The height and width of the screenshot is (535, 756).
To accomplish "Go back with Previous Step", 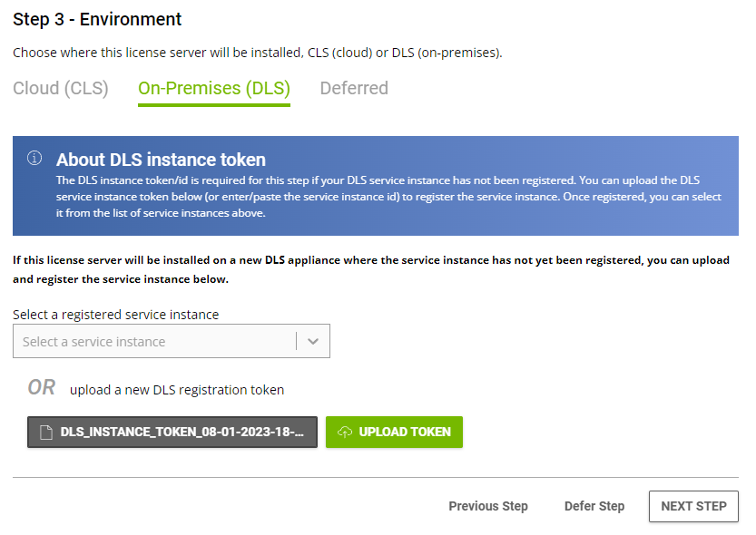I will click(488, 506).
